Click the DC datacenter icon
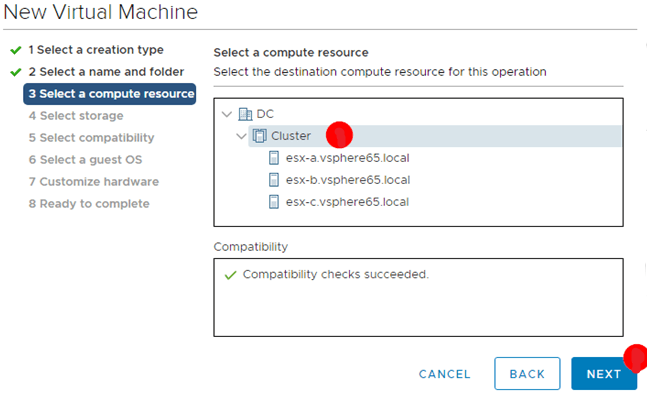Screen dimensions: 647x393 [x=245, y=114]
